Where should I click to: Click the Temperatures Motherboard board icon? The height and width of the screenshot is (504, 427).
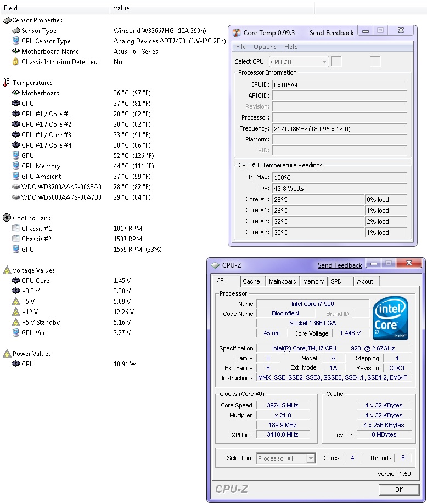tap(16, 93)
